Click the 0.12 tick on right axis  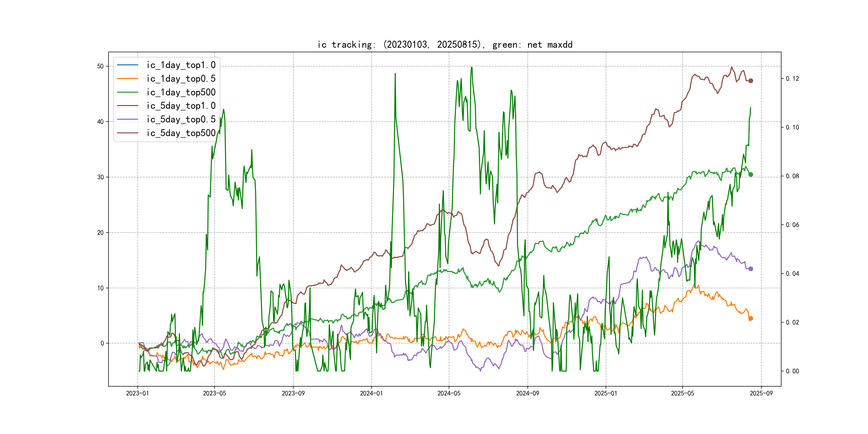(x=792, y=78)
